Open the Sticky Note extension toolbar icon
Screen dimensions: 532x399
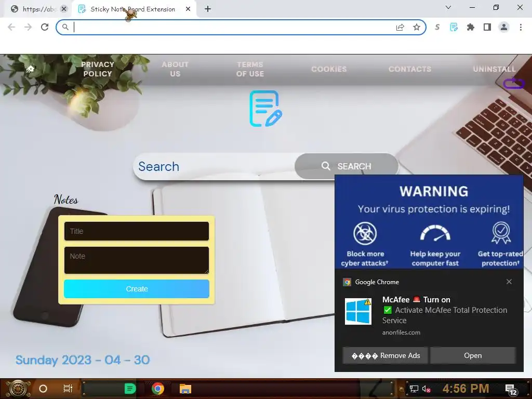click(454, 27)
